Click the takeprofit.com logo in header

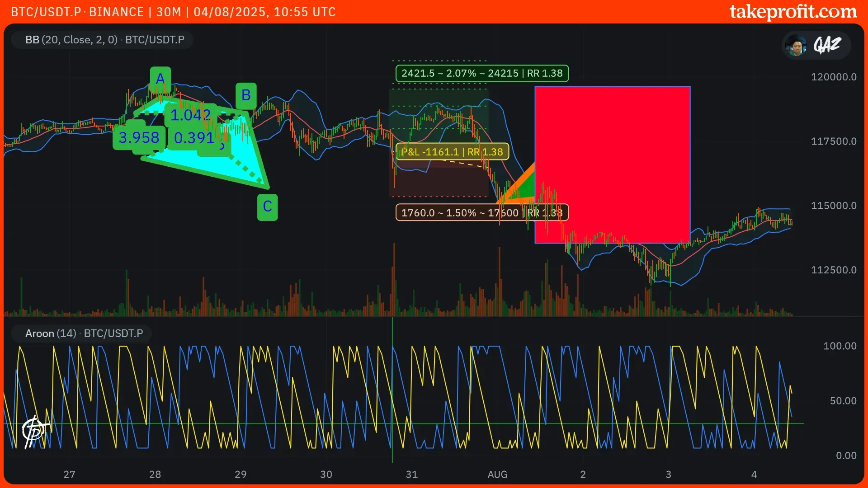793,12
